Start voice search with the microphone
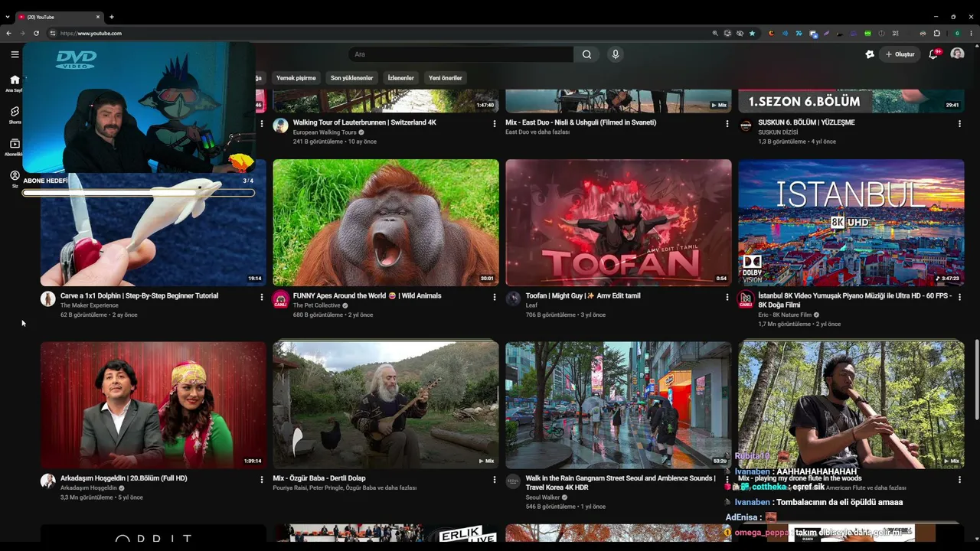The height and width of the screenshot is (551, 980). (x=615, y=54)
